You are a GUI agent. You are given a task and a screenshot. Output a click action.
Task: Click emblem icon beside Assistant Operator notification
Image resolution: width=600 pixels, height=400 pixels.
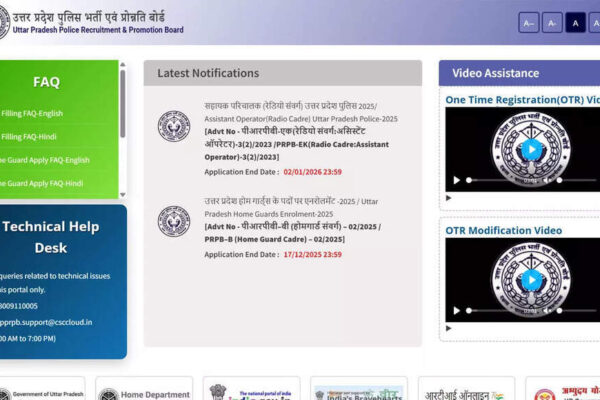tap(174, 126)
